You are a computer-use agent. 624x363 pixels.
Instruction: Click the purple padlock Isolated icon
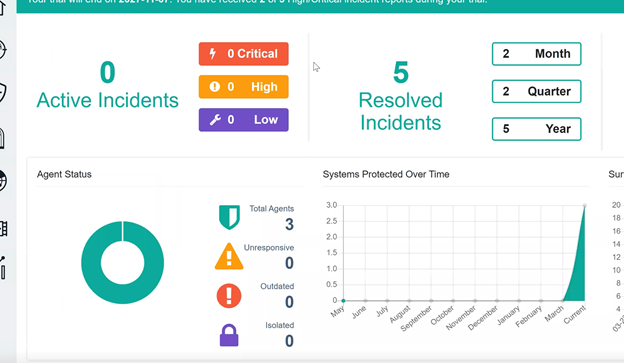click(229, 335)
